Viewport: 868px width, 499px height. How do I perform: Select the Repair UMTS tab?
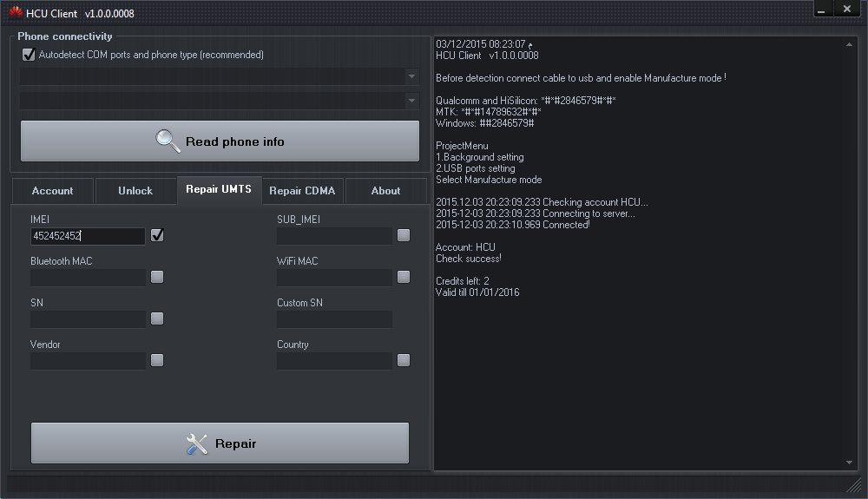pyautogui.click(x=219, y=190)
